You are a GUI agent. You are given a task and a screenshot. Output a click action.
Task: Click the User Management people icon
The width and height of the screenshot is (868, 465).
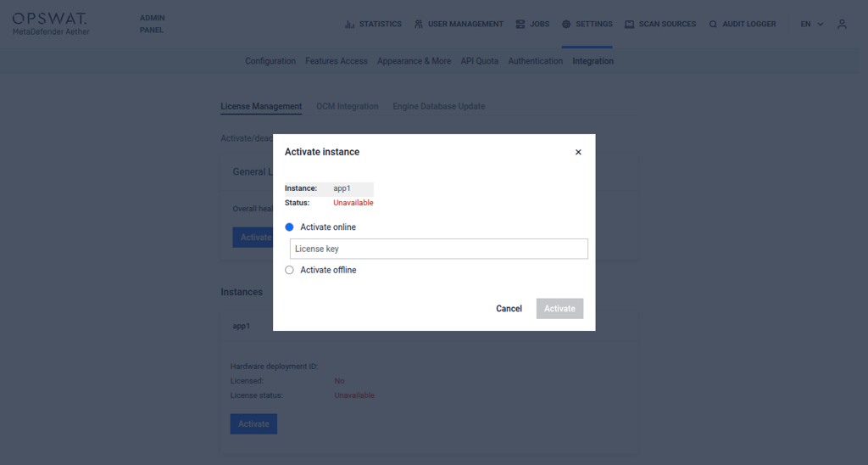click(419, 24)
